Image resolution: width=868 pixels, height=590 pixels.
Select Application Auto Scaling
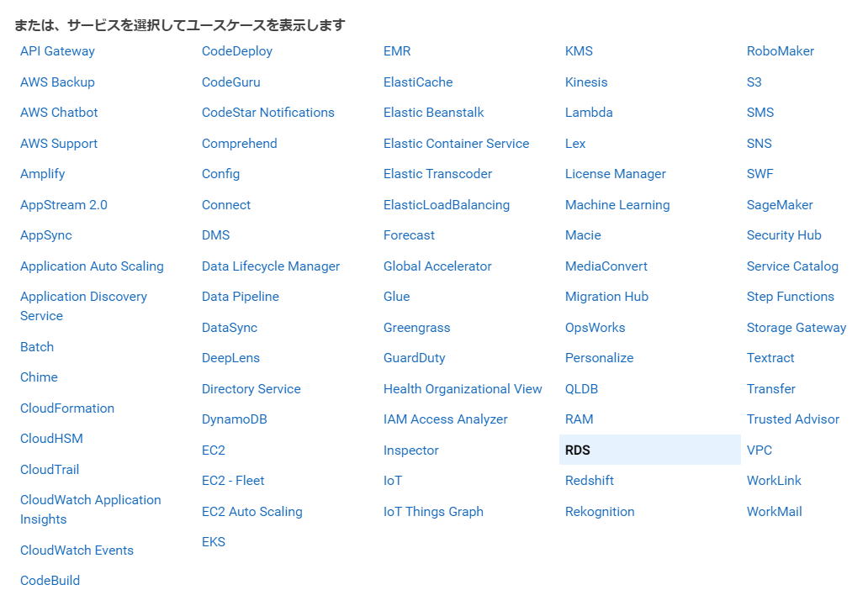(92, 266)
